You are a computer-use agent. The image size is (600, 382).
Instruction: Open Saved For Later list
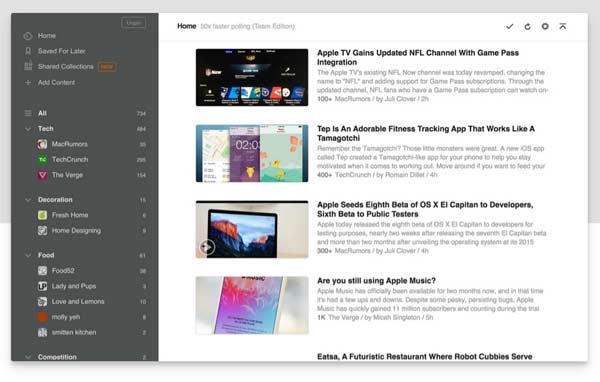coord(62,51)
